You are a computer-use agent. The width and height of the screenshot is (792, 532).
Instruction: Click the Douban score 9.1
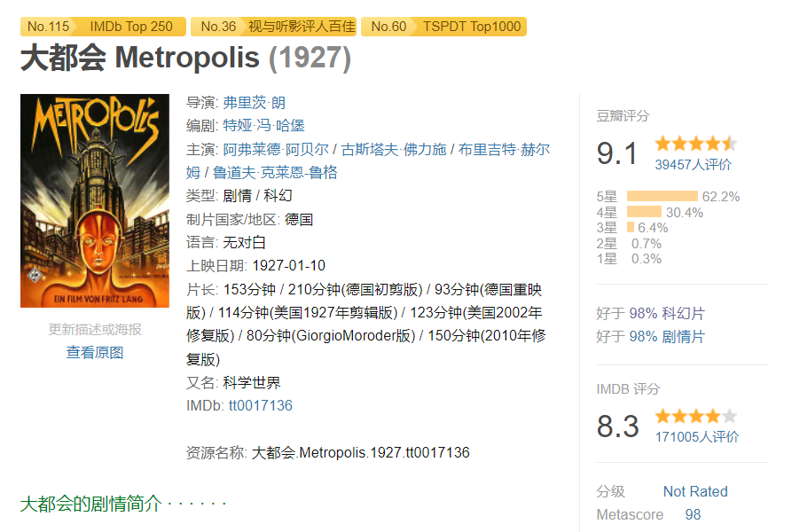click(x=617, y=153)
